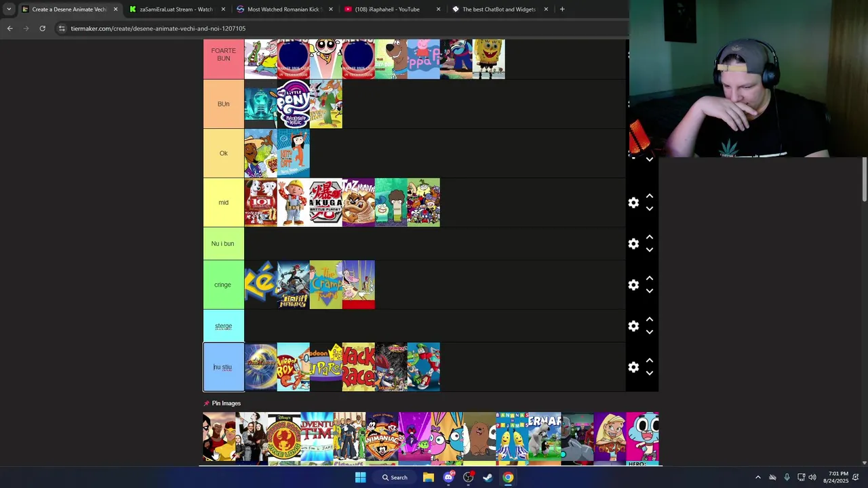The height and width of the screenshot is (488, 868).
Task: Edit the Ok tier label
Action: (x=224, y=153)
